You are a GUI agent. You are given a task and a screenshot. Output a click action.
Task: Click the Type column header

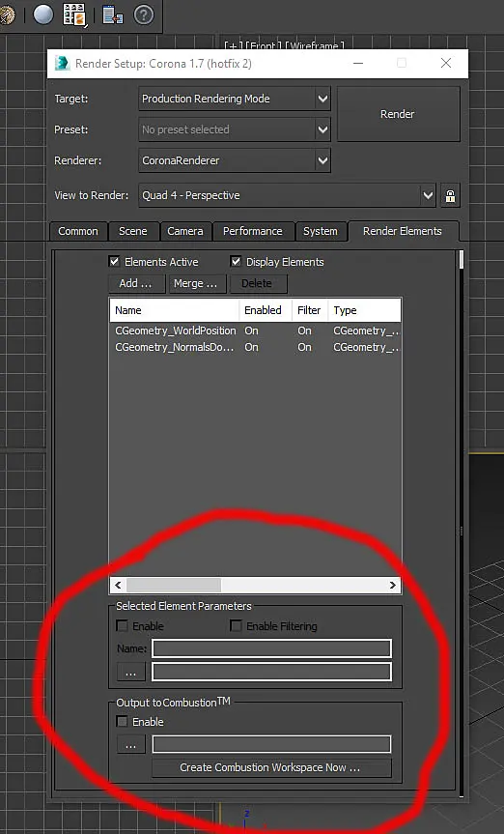pyautogui.click(x=365, y=310)
